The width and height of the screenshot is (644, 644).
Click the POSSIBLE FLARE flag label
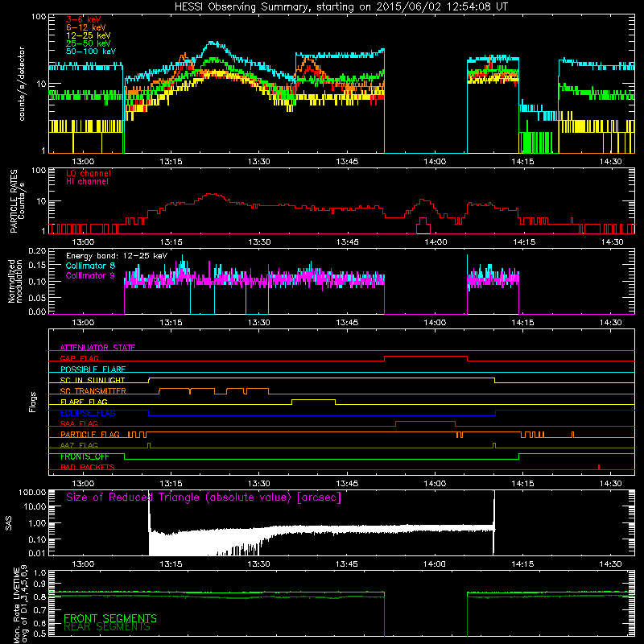coord(93,369)
